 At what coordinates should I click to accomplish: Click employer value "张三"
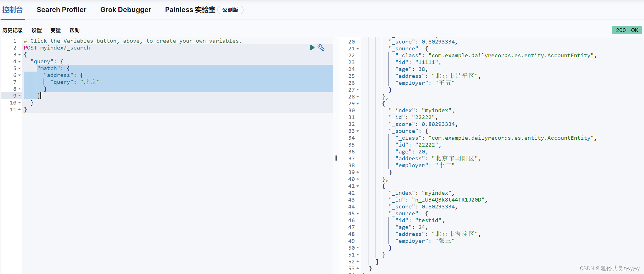coord(445,241)
